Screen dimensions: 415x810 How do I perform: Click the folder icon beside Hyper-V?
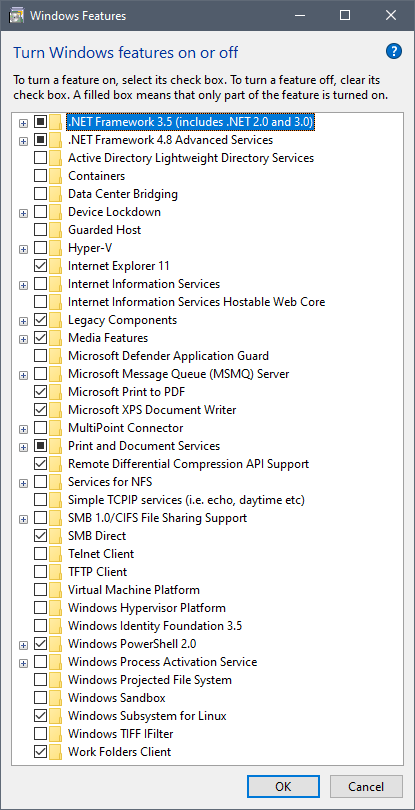[x=56, y=248]
